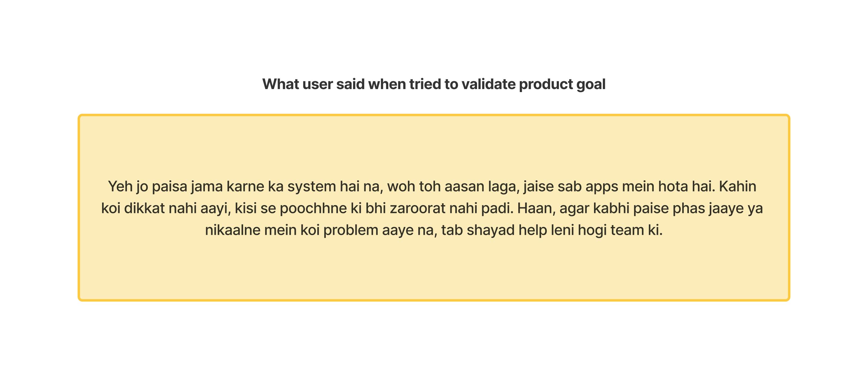Click the phrase 'koi dikkat'
868x379 pixels.
coord(133,208)
